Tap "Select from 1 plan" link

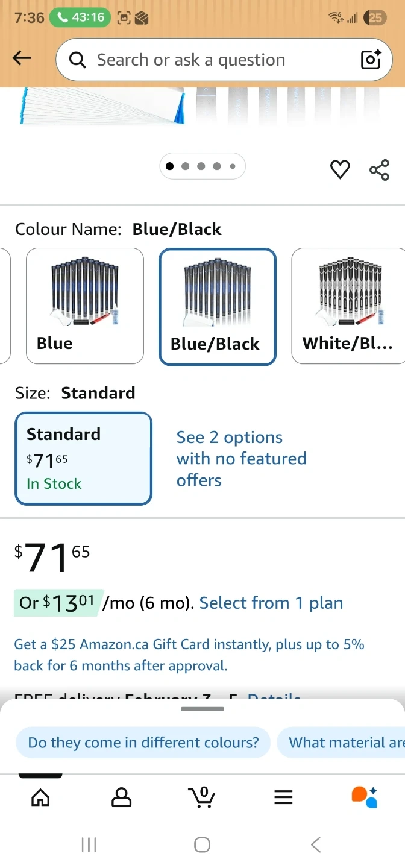[x=271, y=603]
